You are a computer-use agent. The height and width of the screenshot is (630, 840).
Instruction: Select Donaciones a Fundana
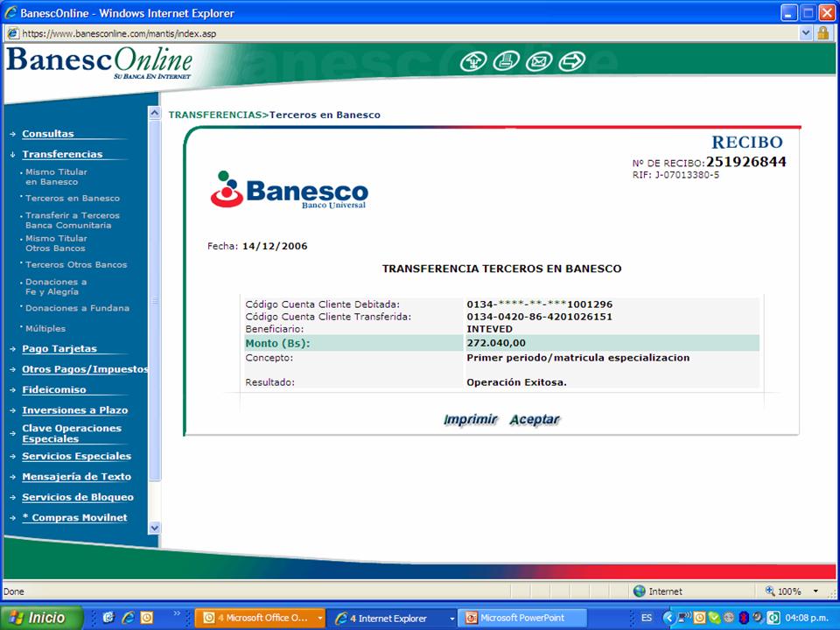[x=77, y=308]
